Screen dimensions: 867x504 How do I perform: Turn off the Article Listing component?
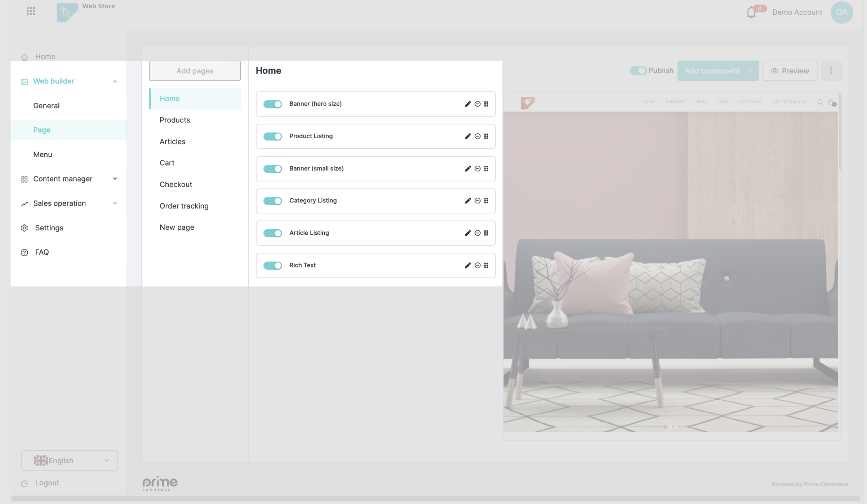(x=272, y=233)
